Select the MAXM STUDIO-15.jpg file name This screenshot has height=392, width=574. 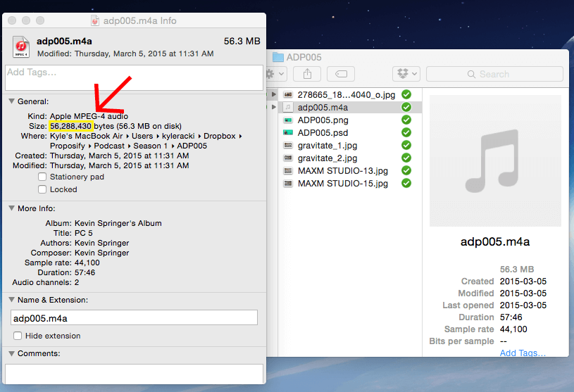click(343, 184)
